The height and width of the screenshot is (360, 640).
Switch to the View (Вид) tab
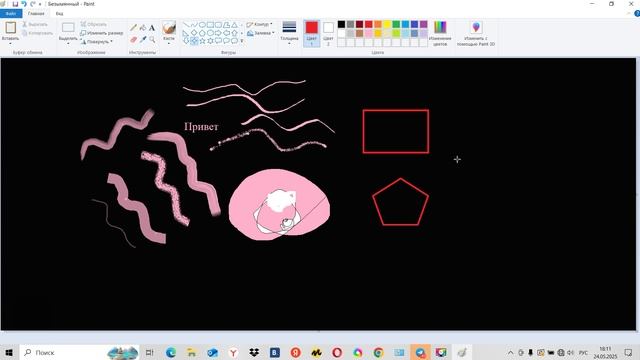point(60,13)
